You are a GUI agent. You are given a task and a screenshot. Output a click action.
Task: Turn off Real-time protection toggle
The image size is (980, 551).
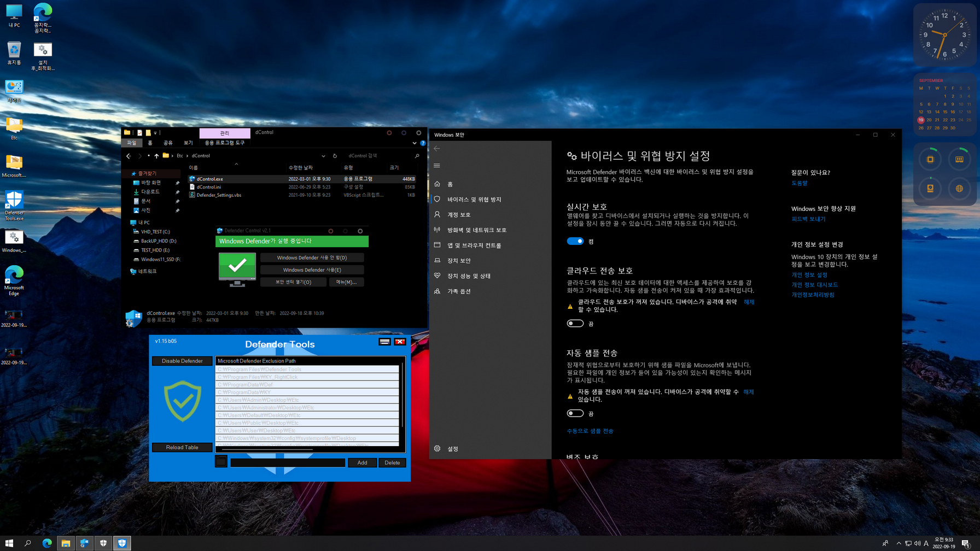point(575,241)
